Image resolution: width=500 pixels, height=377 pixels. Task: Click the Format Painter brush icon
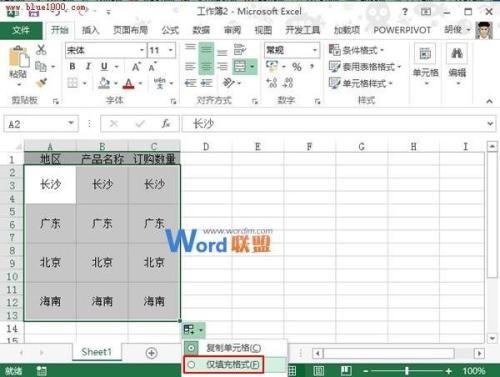[x=41, y=83]
